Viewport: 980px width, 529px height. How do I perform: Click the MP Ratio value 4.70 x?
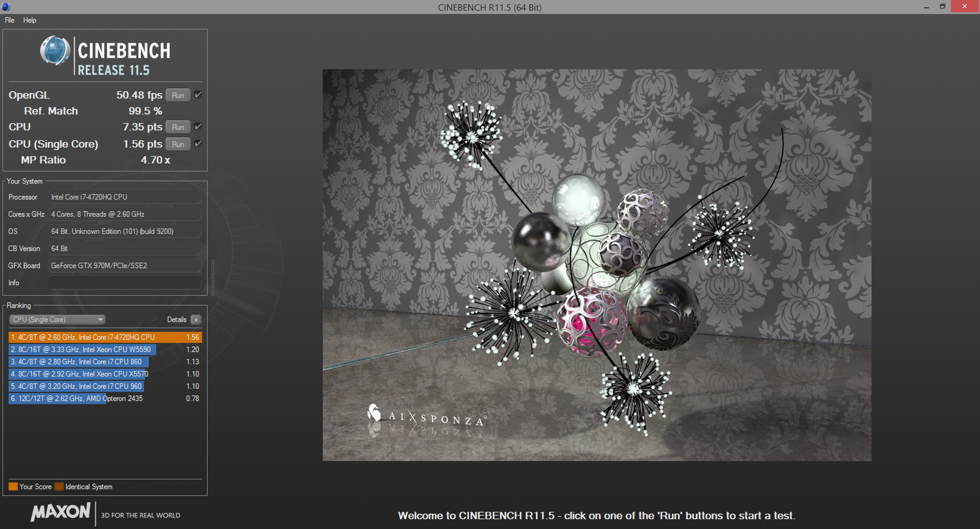[x=155, y=160]
